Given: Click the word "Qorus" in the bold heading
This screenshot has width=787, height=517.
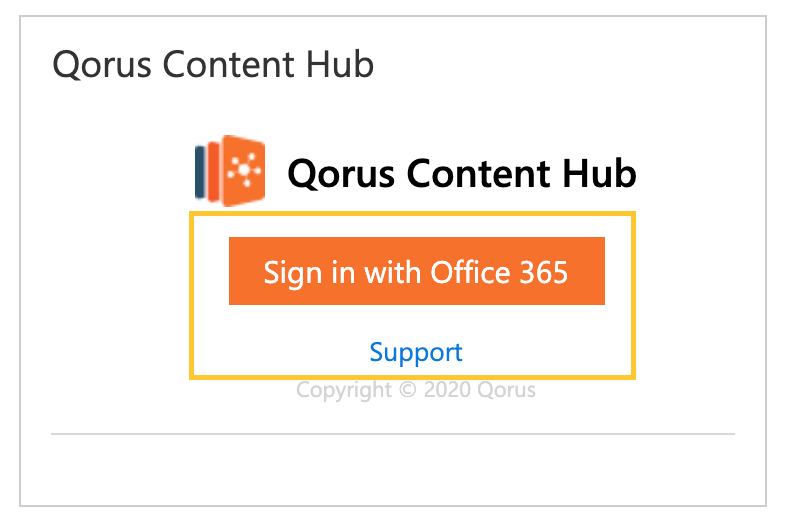Looking at the screenshot, I should (x=333, y=173).
